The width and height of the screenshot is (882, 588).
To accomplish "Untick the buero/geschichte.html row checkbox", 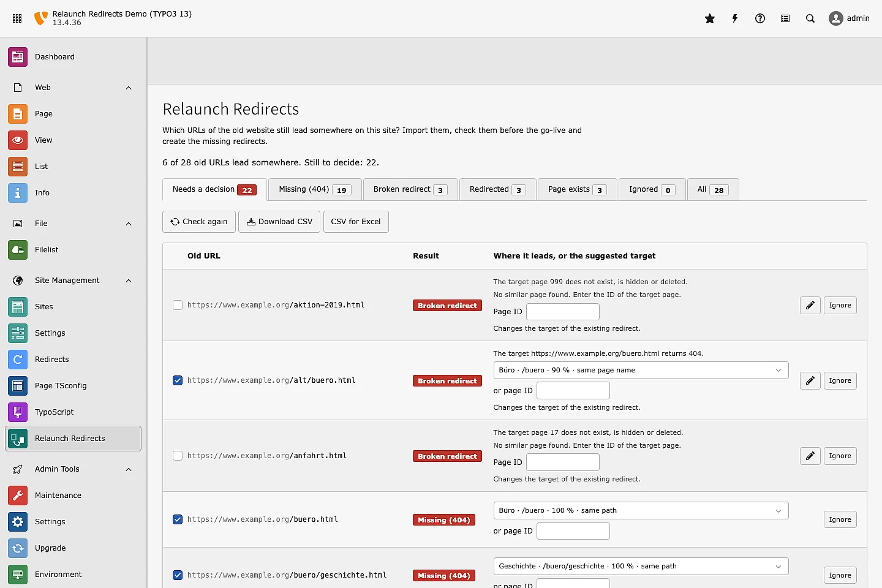I will point(178,575).
